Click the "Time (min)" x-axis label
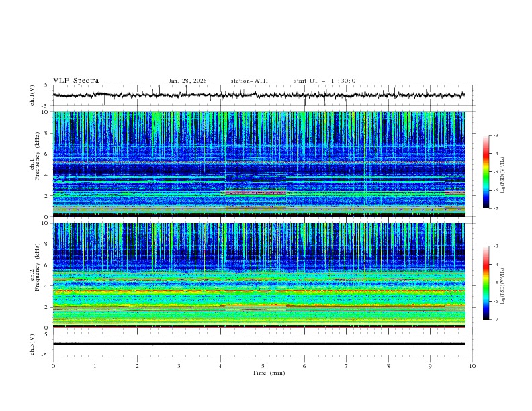Screen dimensions: 532x411 point(269,373)
